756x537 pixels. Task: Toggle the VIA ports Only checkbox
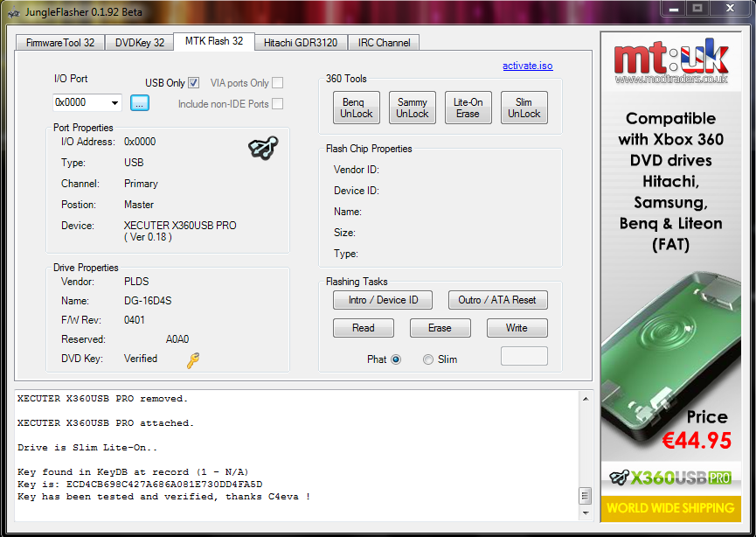coord(277,83)
